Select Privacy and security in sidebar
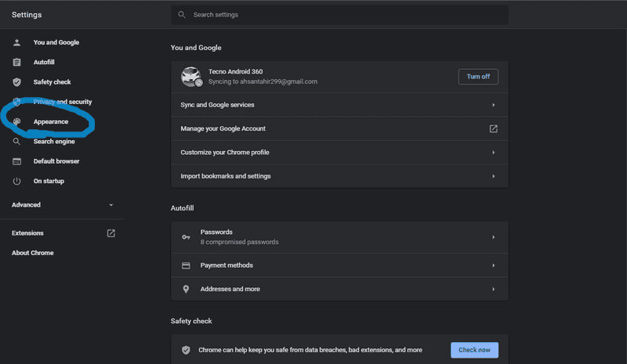 (x=63, y=102)
